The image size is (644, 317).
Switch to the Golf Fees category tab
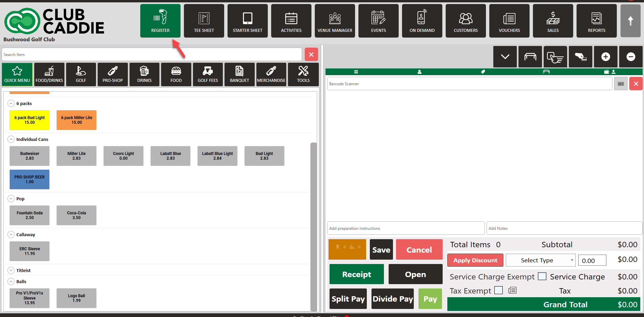coord(208,74)
